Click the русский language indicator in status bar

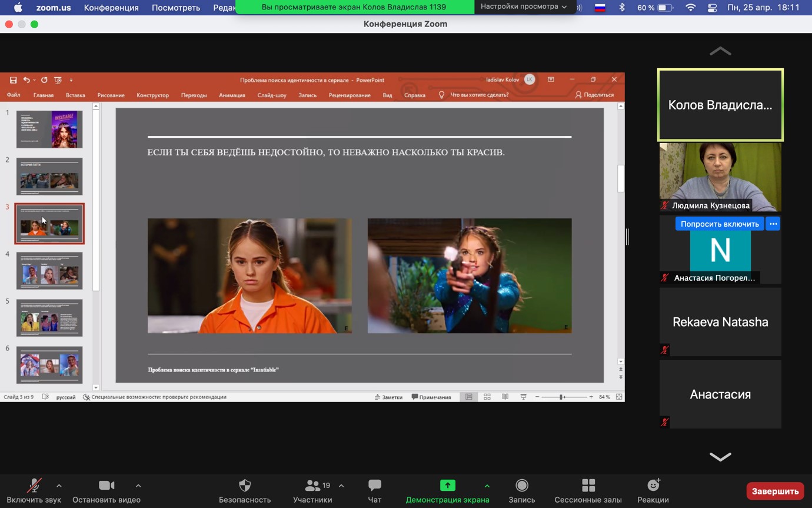[x=65, y=397]
